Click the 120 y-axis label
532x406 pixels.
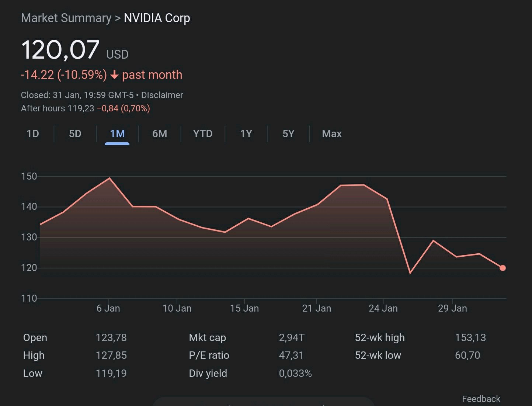pyautogui.click(x=29, y=268)
